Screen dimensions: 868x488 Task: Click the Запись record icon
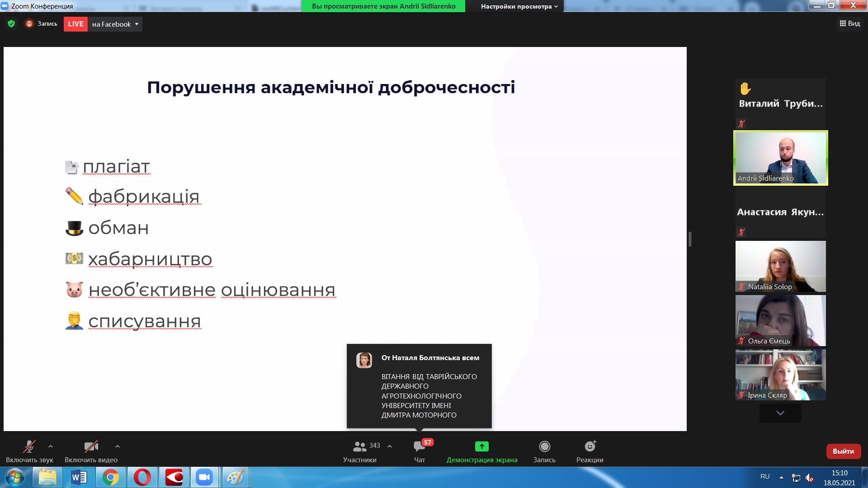tap(544, 446)
